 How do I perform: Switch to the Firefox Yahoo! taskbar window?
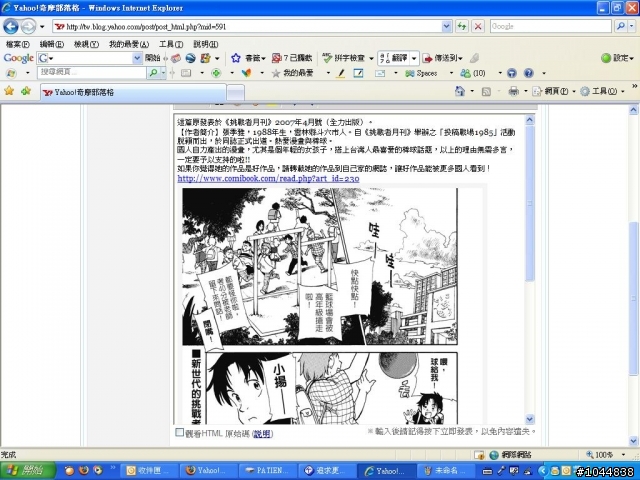click(x=210, y=471)
